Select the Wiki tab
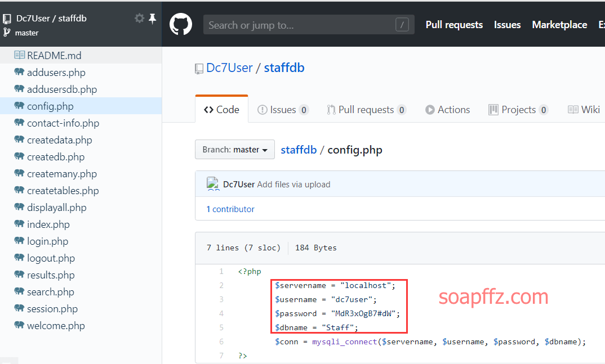This screenshot has width=605, height=364. pos(584,110)
